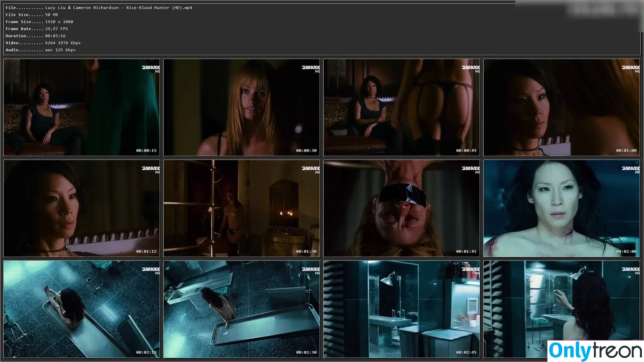Open the thumbnail stamped 00:00:15
Screen dimensions: 644x362
[82, 108]
